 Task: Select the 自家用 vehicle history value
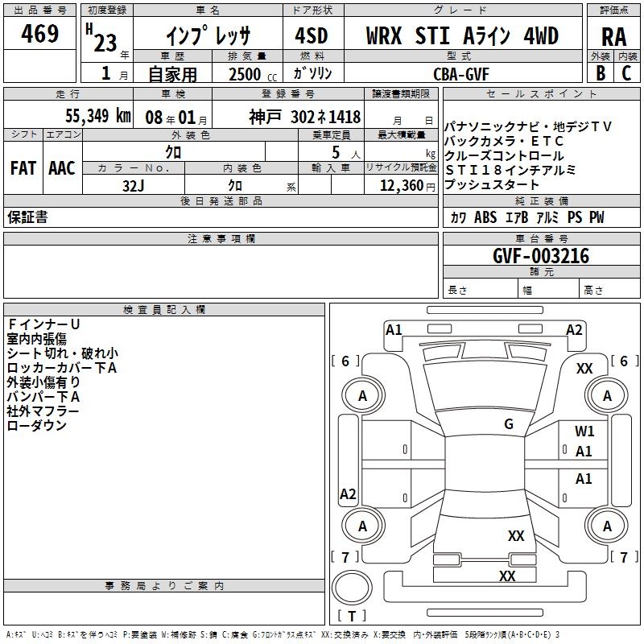(172, 74)
